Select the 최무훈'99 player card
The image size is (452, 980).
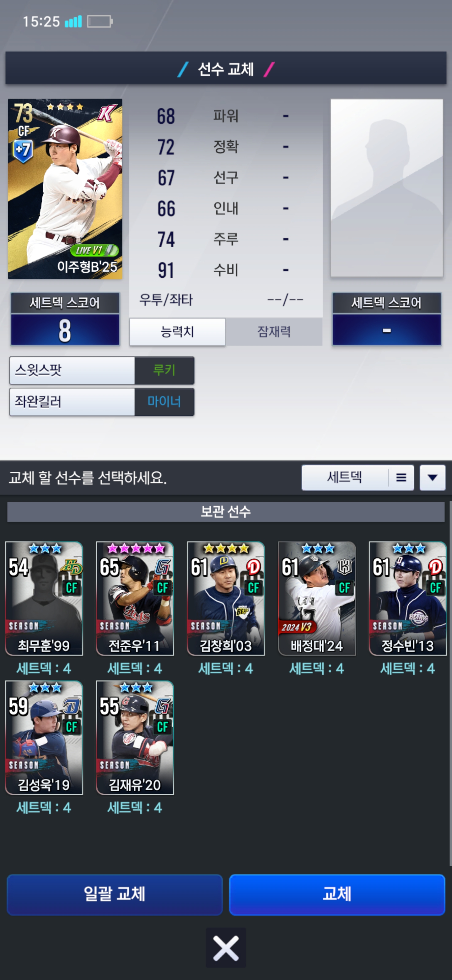pyautogui.click(x=44, y=598)
